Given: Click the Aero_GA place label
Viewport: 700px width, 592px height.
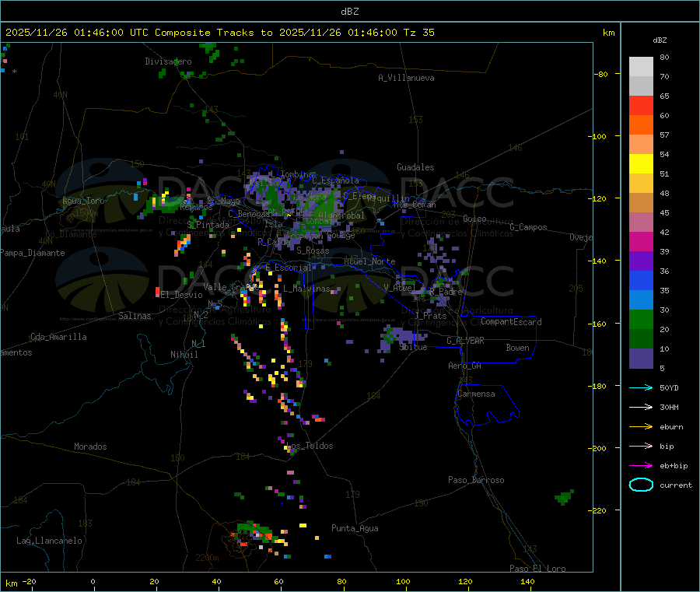Looking at the screenshot, I should 464,366.
